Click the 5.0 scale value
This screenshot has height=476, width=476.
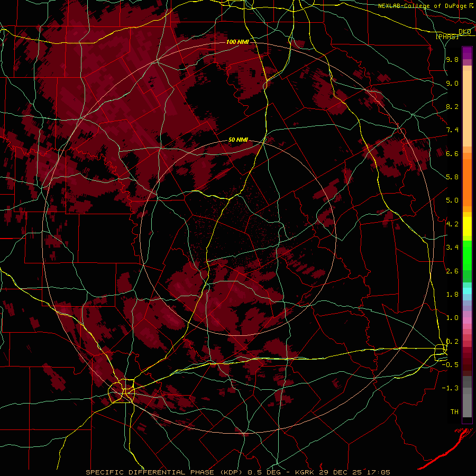(452, 200)
